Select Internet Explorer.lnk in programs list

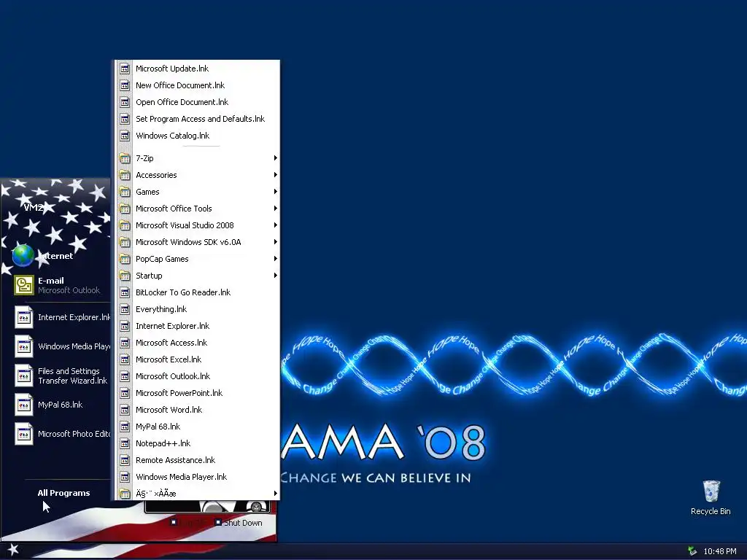(x=197, y=326)
